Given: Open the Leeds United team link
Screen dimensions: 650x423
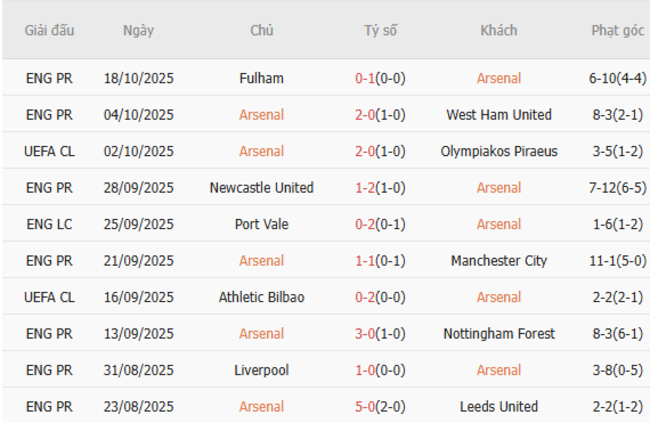Looking at the screenshot, I should (498, 407).
